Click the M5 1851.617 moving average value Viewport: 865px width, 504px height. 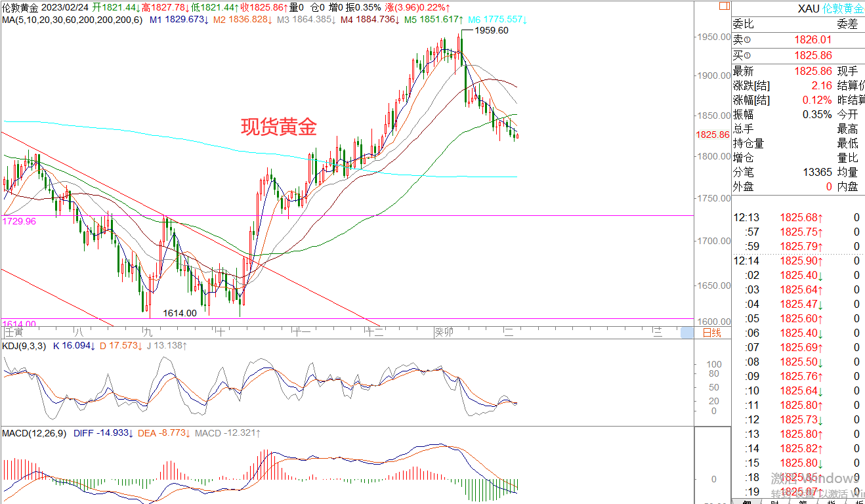tap(434, 20)
